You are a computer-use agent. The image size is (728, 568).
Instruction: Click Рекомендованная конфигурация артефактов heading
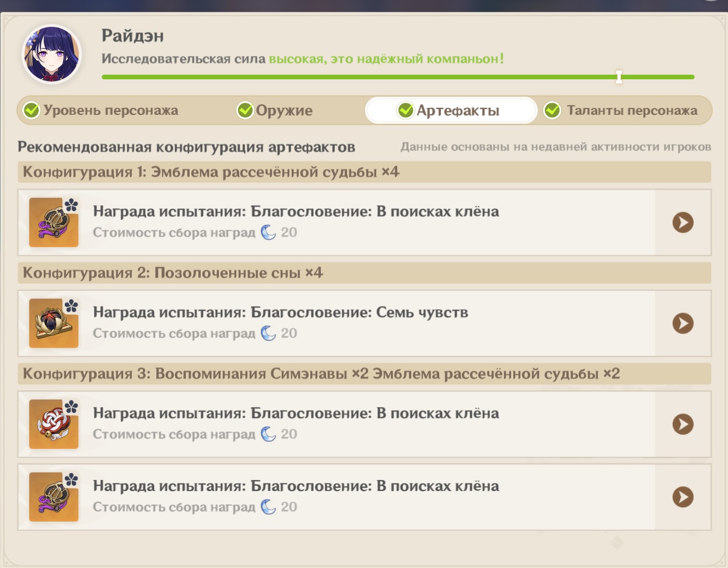tap(186, 147)
